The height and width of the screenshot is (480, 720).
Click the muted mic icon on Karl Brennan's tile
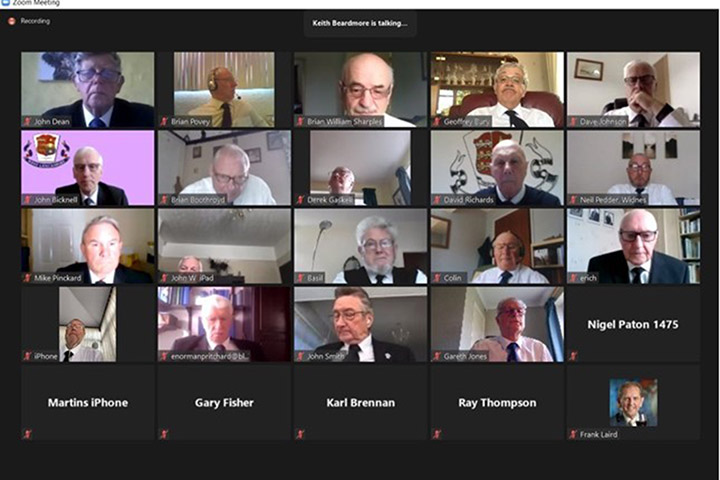click(x=300, y=434)
